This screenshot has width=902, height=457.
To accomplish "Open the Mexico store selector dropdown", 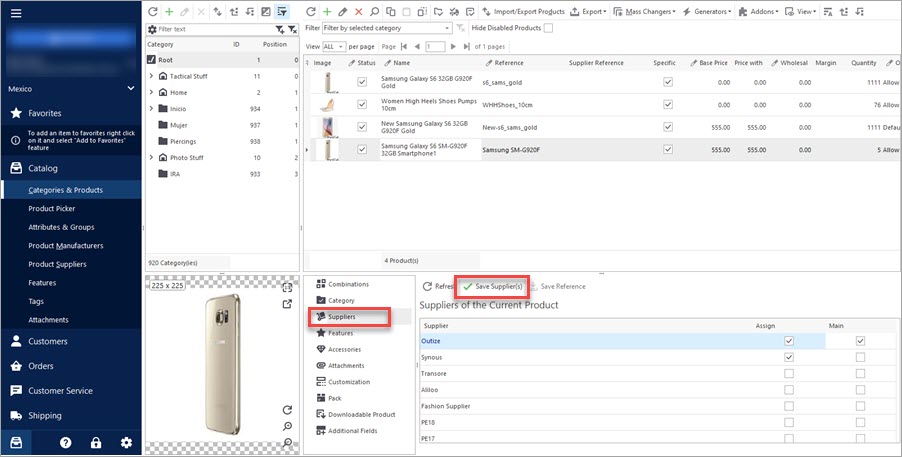I will (71, 89).
